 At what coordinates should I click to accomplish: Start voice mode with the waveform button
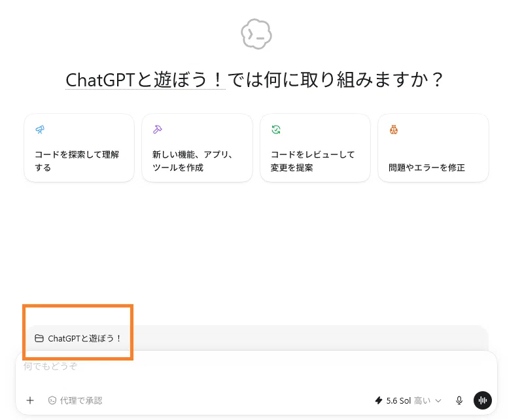click(482, 400)
